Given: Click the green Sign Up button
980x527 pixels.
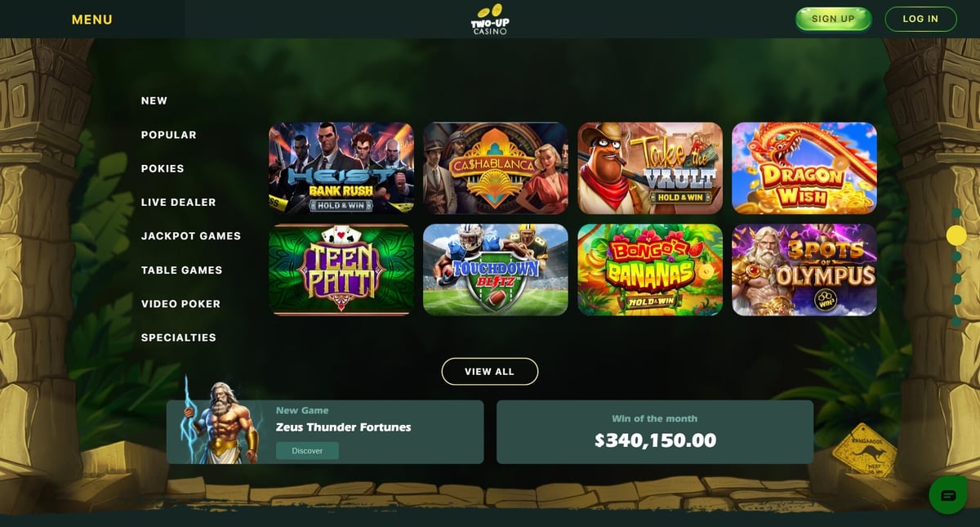Looking at the screenshot, I should pyautogui.click(x=834, y=19).
